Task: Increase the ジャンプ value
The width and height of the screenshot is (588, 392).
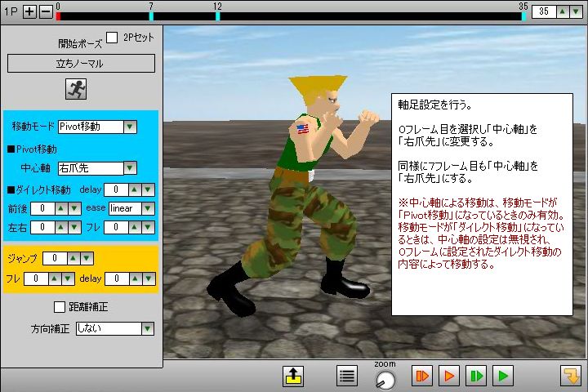Action: click(73, 258)
